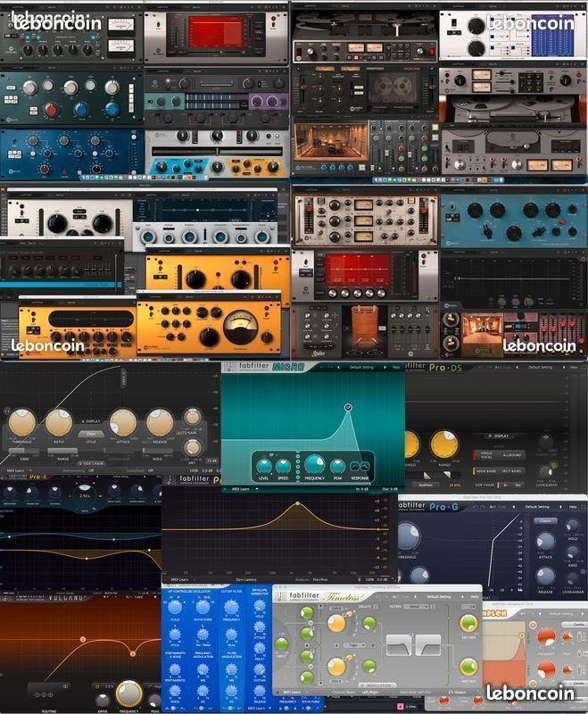The image size is (588, 714).
Task: Select the green EQ band node in Pro-Q
Action: (x=298, y=503)
